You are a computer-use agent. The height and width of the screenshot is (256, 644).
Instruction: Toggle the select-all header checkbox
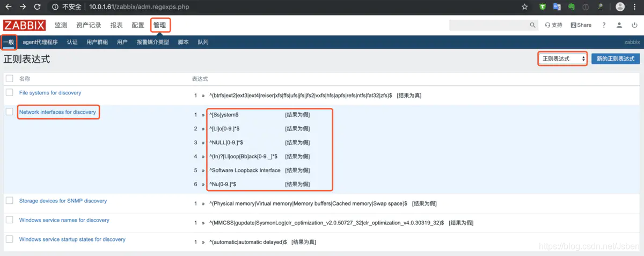9,78
